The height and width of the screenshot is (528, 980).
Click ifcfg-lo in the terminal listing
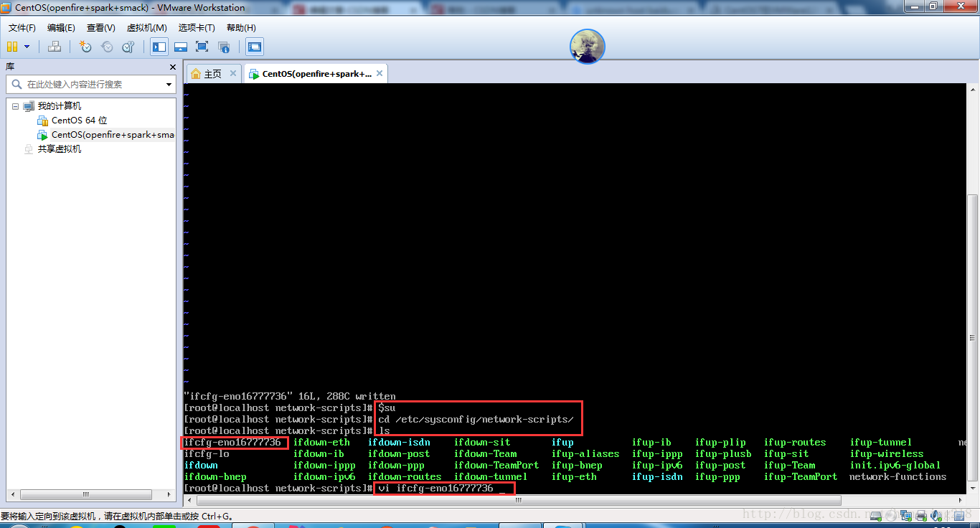207,454
